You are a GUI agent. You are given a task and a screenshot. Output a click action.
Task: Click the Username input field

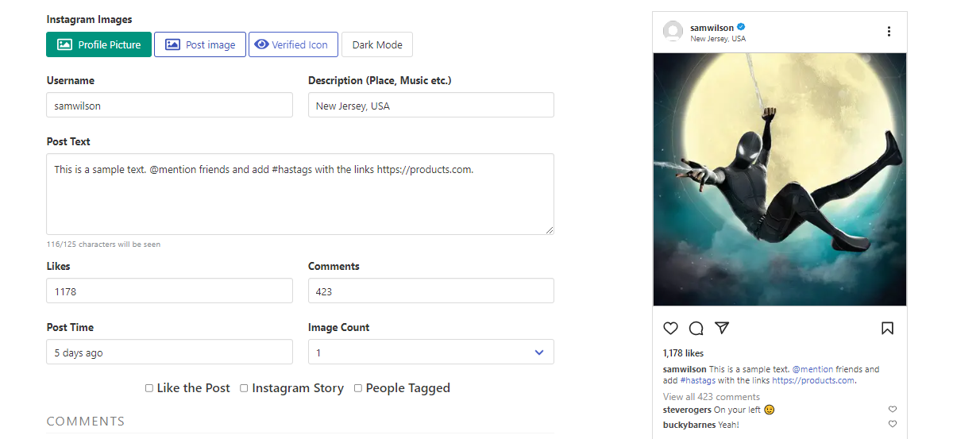pos(169,105)
